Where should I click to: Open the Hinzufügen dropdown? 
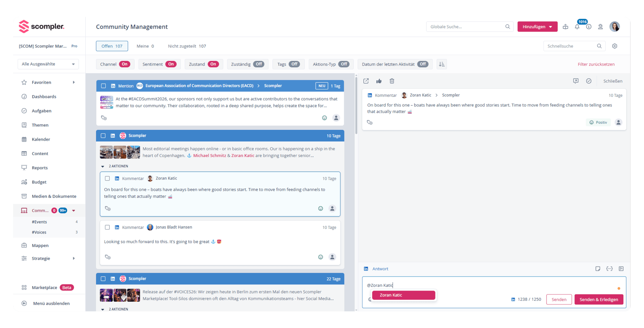click(x=537, y=27)
